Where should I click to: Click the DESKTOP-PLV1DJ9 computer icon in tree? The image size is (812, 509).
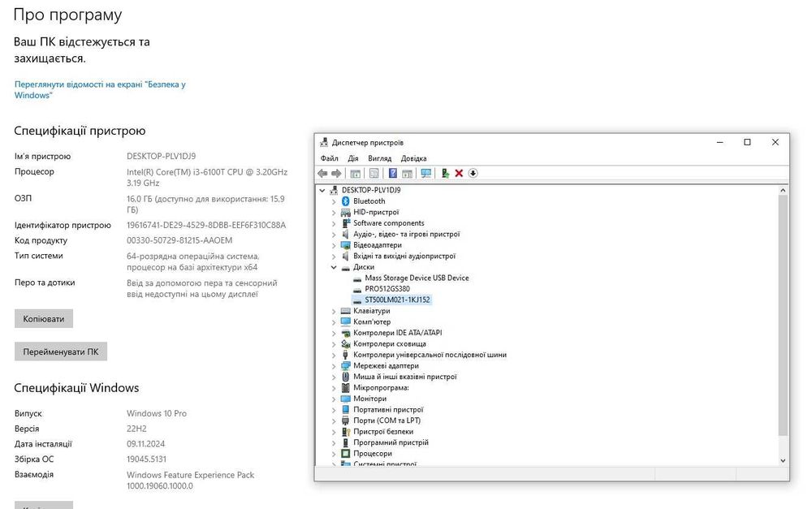(334, 190)
